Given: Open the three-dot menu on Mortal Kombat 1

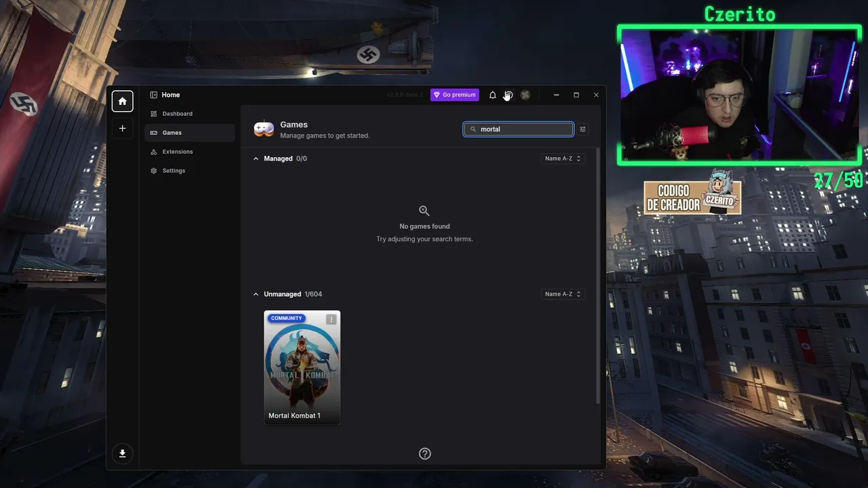Looking at the screenshot, I should click(331, 319).
